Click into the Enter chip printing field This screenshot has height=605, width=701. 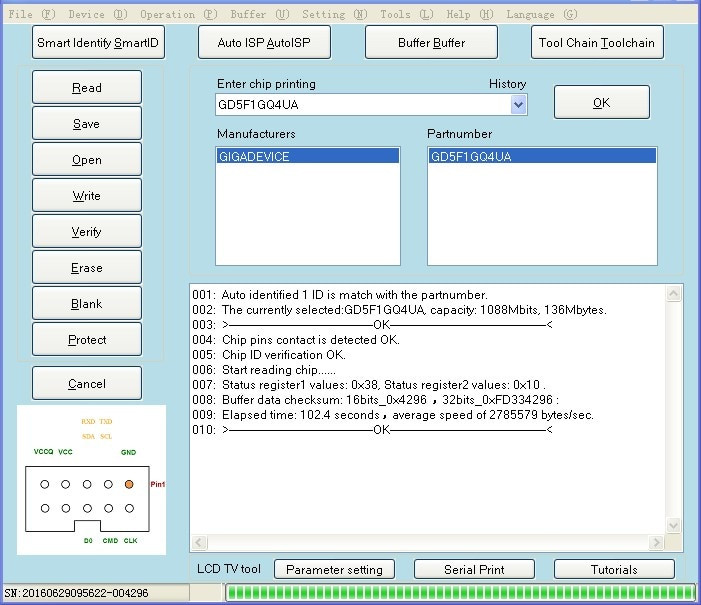coord(363,105)
